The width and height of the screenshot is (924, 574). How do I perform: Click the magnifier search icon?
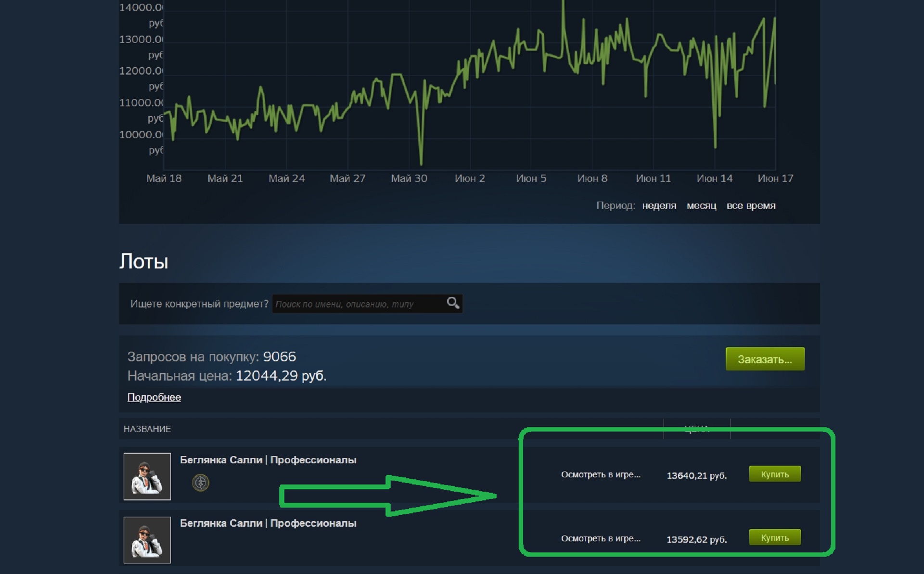pyautogui.click(x=452, y=303)
